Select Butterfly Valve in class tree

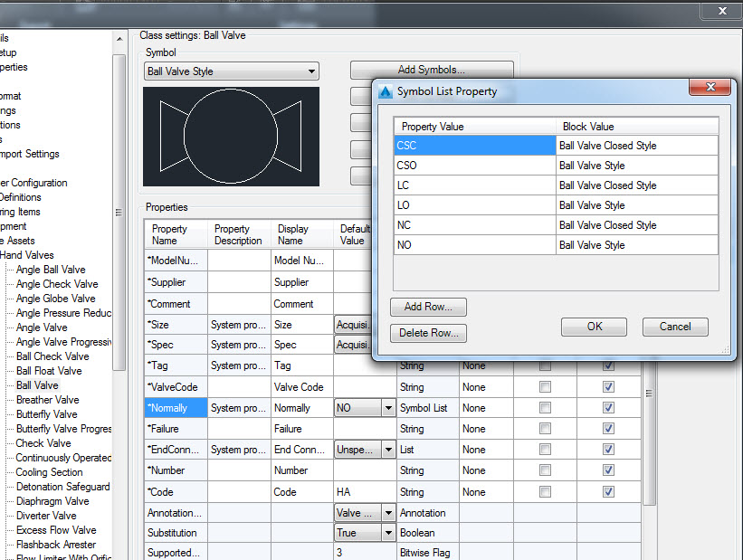coord(46,414)
